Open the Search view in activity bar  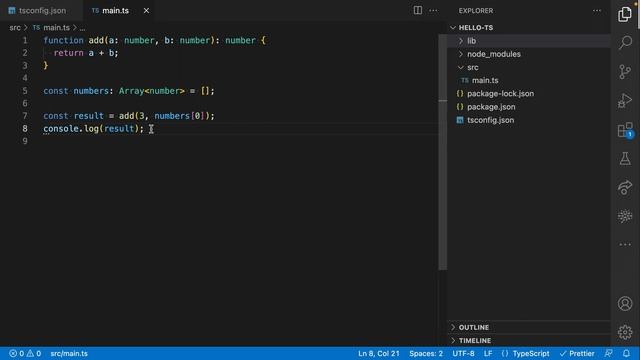tap(624, 42)
